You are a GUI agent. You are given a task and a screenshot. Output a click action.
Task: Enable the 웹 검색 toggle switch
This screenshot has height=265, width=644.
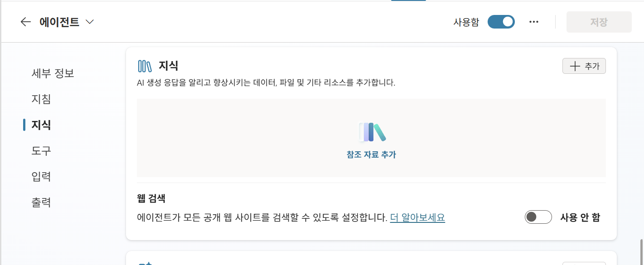click(x=538, y=217)
